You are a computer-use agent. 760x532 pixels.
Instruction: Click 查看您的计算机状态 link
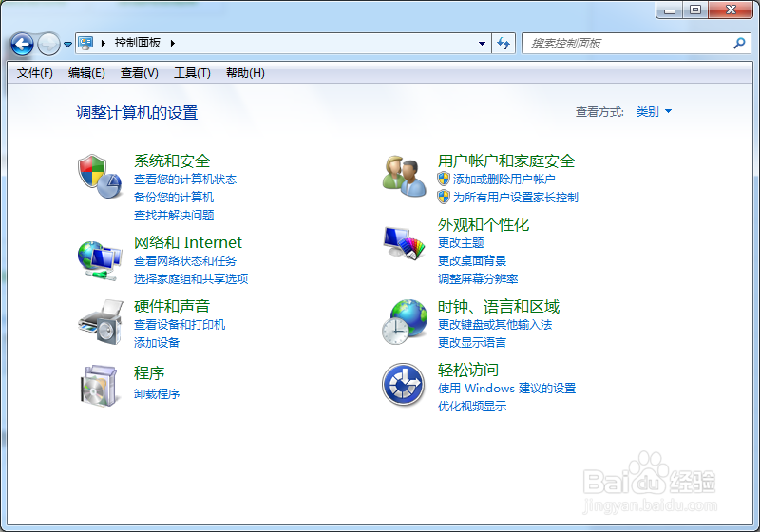pos(185,180)
